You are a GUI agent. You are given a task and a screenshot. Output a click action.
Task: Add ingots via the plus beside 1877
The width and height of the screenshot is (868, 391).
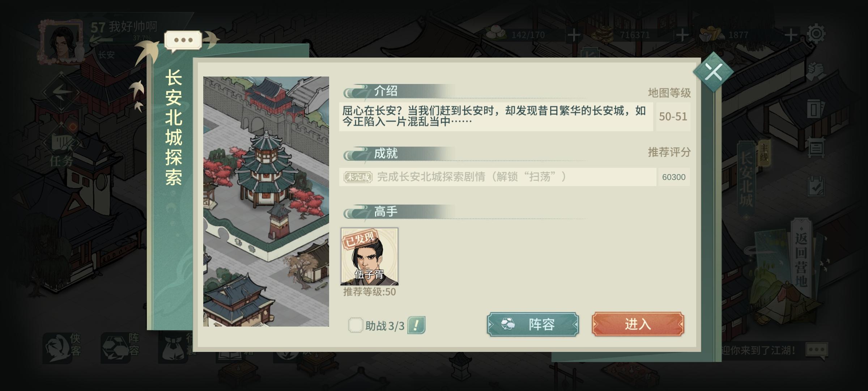[x=791, y=35]
